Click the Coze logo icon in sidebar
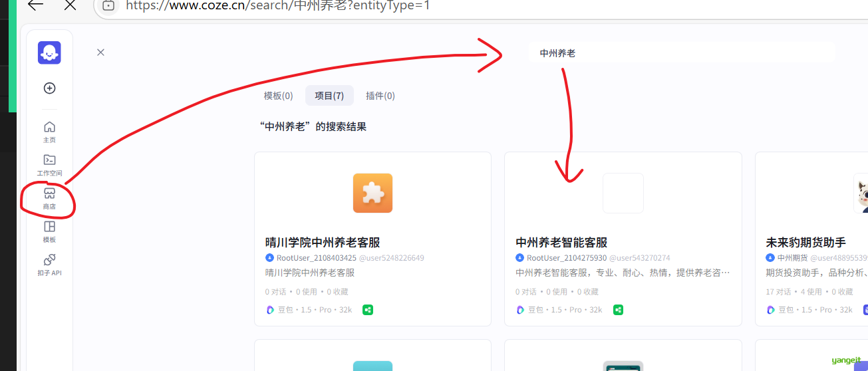Image resolution: width=868 pixels, height=371 pixels. point(49,53)
